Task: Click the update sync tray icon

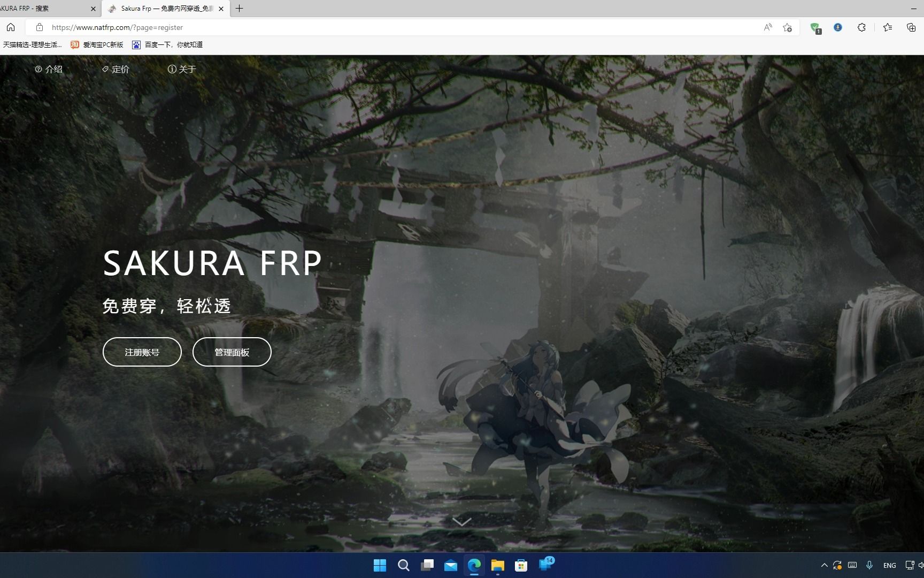Action: [x=837, y=565]
